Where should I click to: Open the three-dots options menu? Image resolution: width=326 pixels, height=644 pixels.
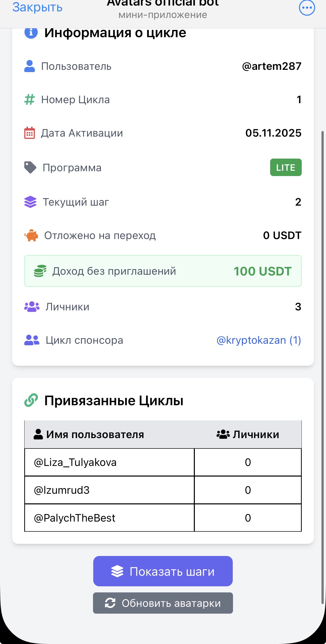pyautogui.click(x=307, y=8)
